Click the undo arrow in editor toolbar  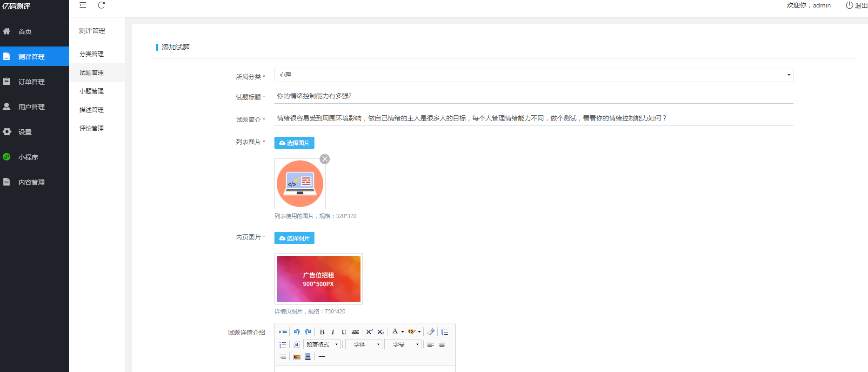tap(296, 332)
